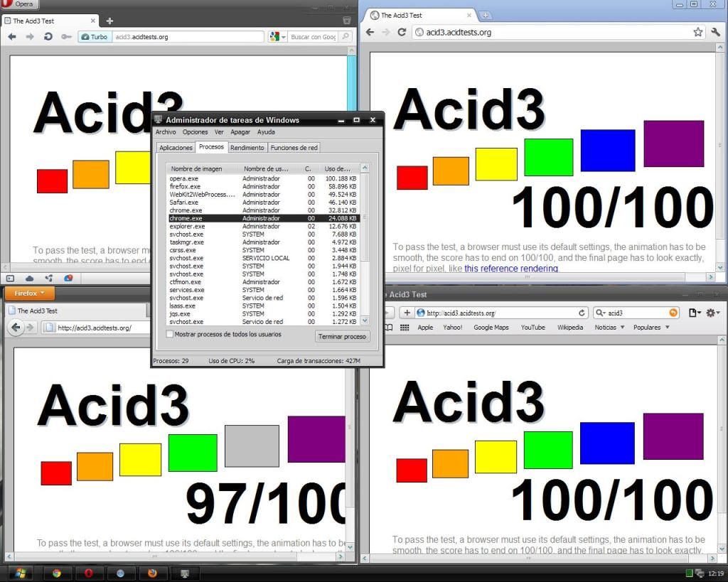The height and width of the screenshot is (582, 728).
Task: Open the YouTube bookmark in Safari
Action: (533, 327)
